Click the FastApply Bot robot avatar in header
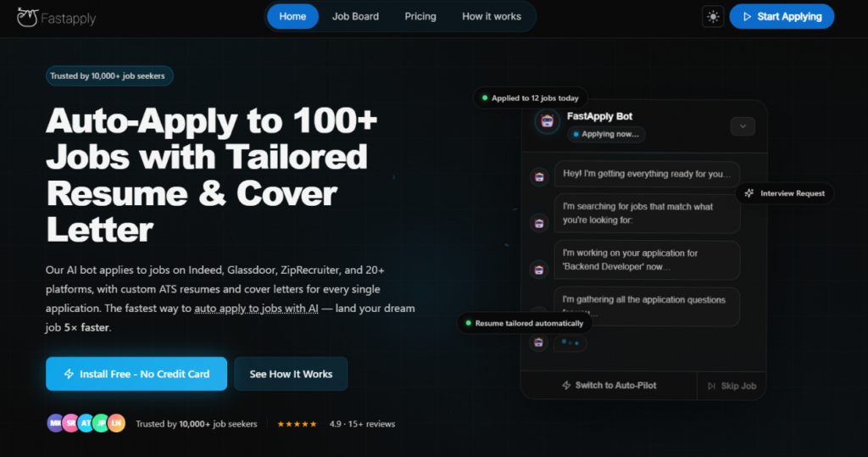 point(547,121)
